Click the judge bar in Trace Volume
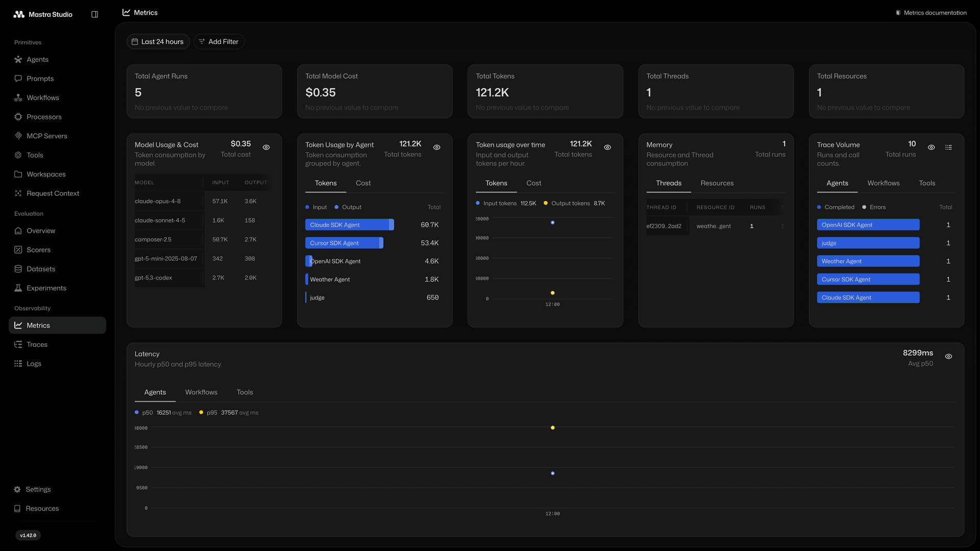This screenshot has height=551, width=980. (868, 243)
